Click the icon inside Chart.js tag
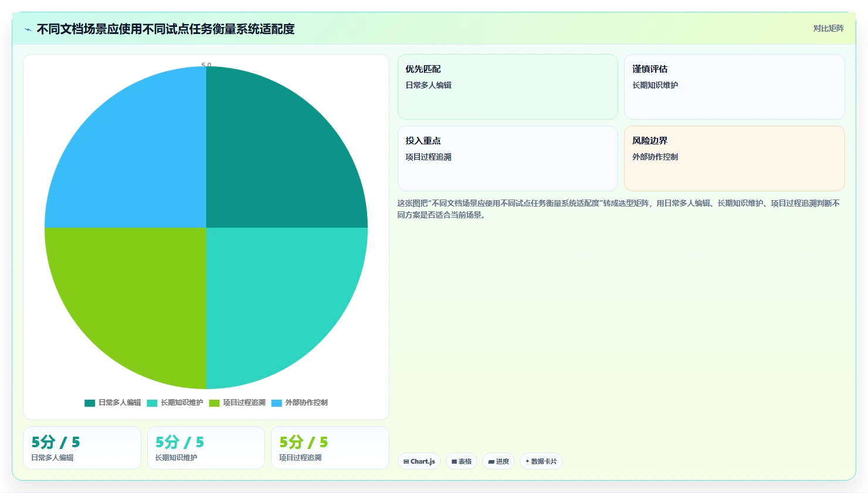This screenshot has height=493, width=868. [x=406, y=462]
